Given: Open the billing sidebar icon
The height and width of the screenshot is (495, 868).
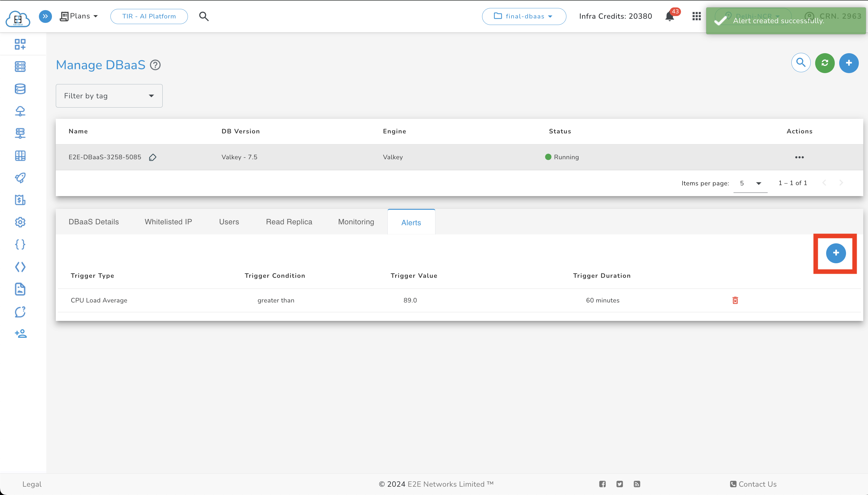Looking at the screenshot, I should pos(20,200).
